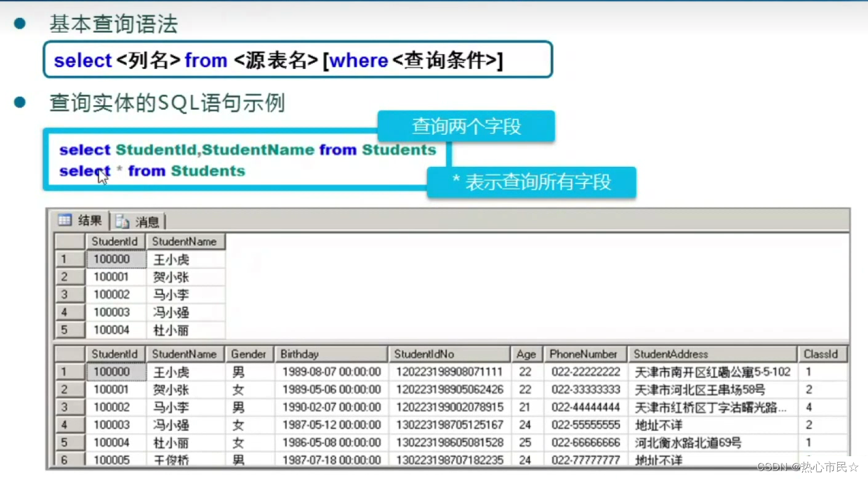Click the select * from Students statement
This screenshot has height=479, width=868.
[x=152, y=171]
